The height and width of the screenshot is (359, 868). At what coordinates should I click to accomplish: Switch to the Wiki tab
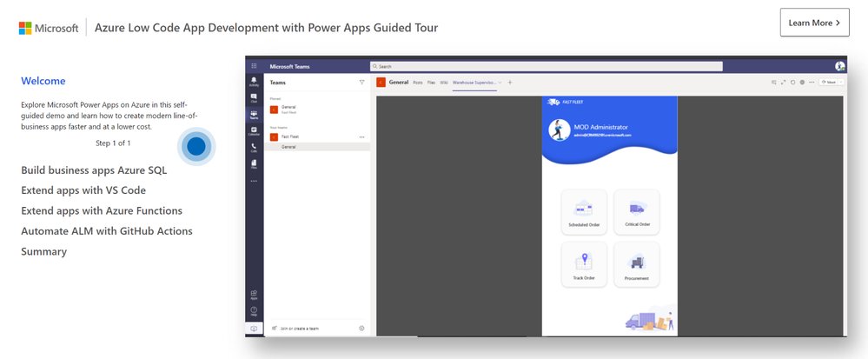click(x=444, y=82)
